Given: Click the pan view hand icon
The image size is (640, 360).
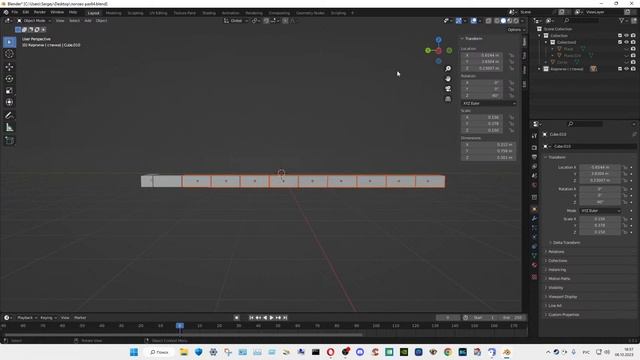Looking at the screenshot, I should point(448,79).
